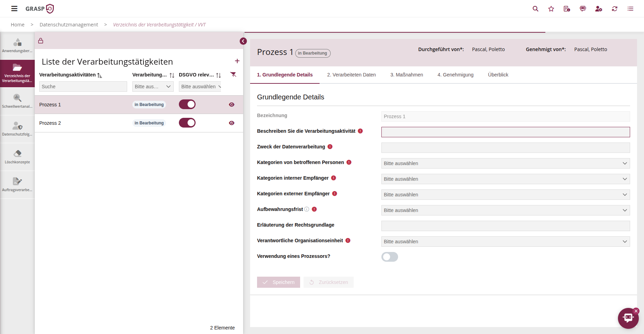This screenshot has width=644, height=334.
Task: Open the chatbot assistant icon
Action: click(628, 318)
